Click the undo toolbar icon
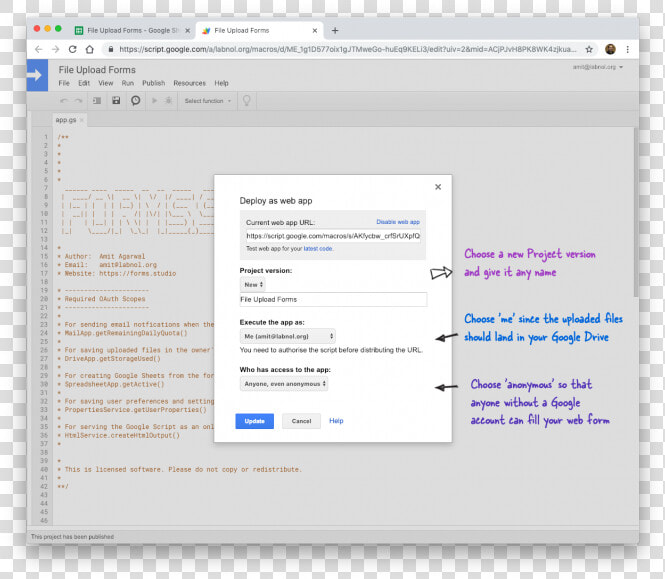665x579 pixels. coord(64,101)
